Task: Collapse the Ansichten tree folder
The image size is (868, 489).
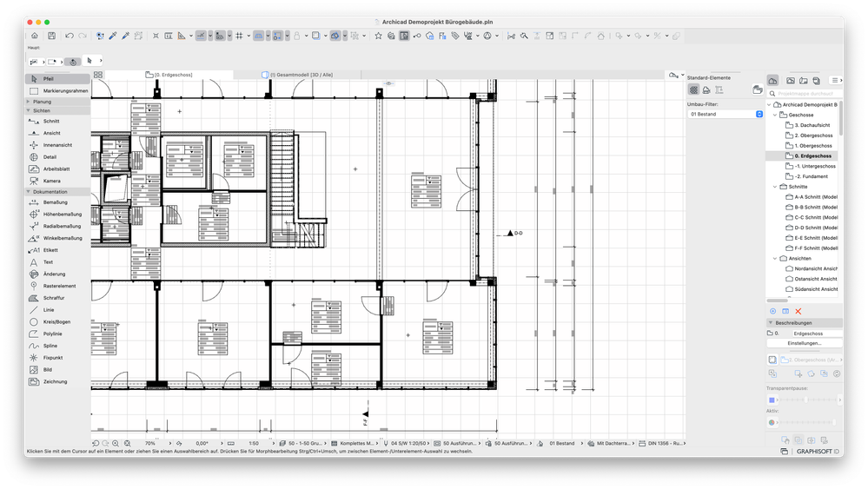Action: coord(775,258)
